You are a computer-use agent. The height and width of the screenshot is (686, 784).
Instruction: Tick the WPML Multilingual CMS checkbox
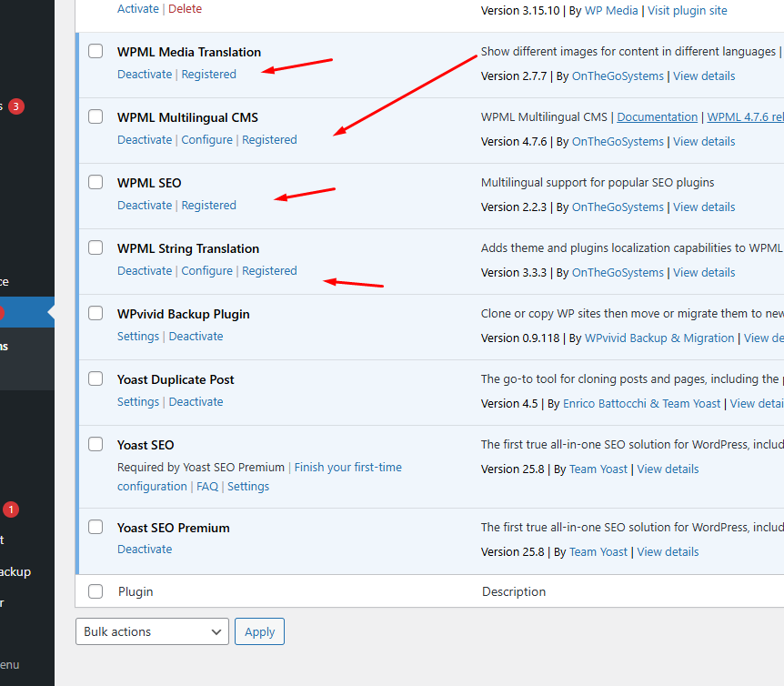95,117
